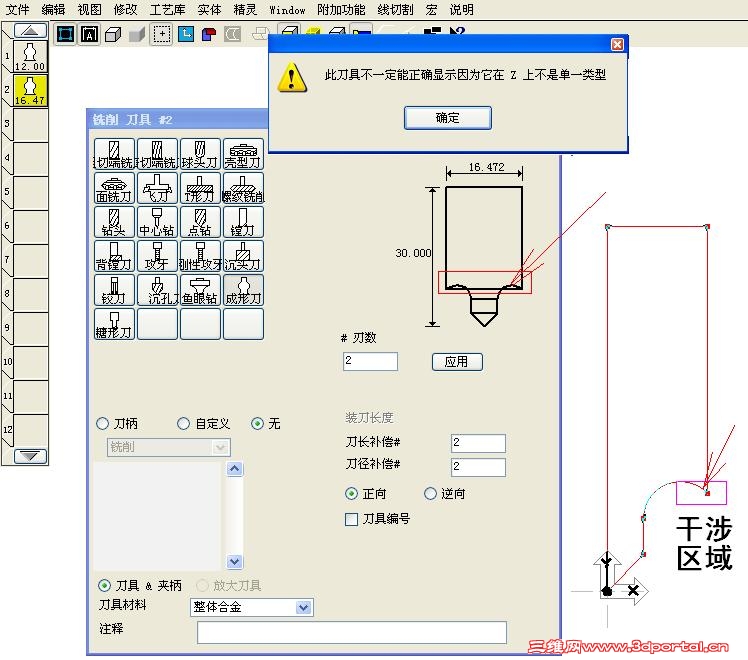Select the 成形刀 form tool type
The height and width of the screenshot is (660, 748).
coord(243,290)
